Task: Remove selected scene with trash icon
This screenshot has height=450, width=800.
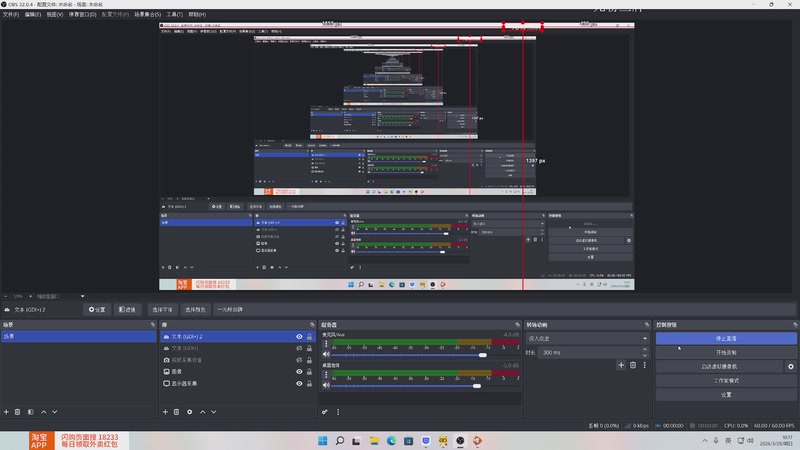Action: pos(17,412)
